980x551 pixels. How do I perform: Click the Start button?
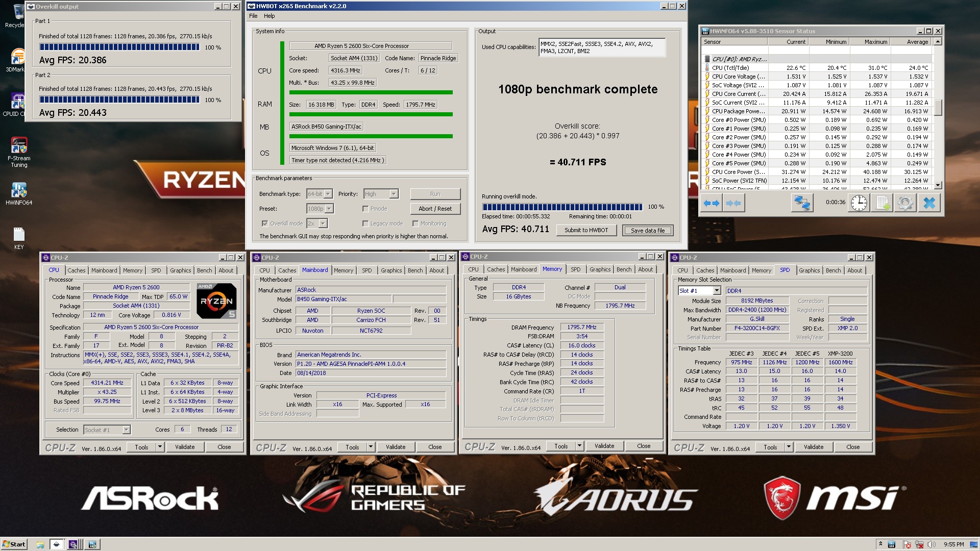(14, 544)
